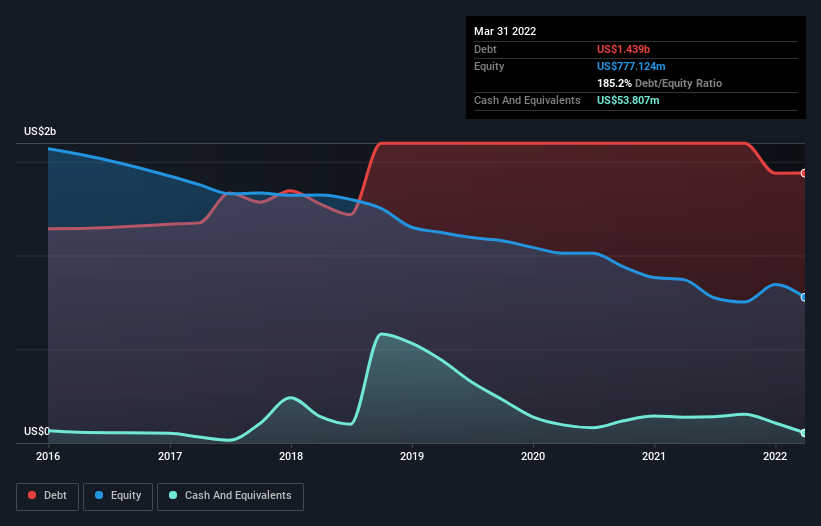Click the Cash And Equivalents tooltip label
Viewport: 821px width, 526px height.
(527, 100)
